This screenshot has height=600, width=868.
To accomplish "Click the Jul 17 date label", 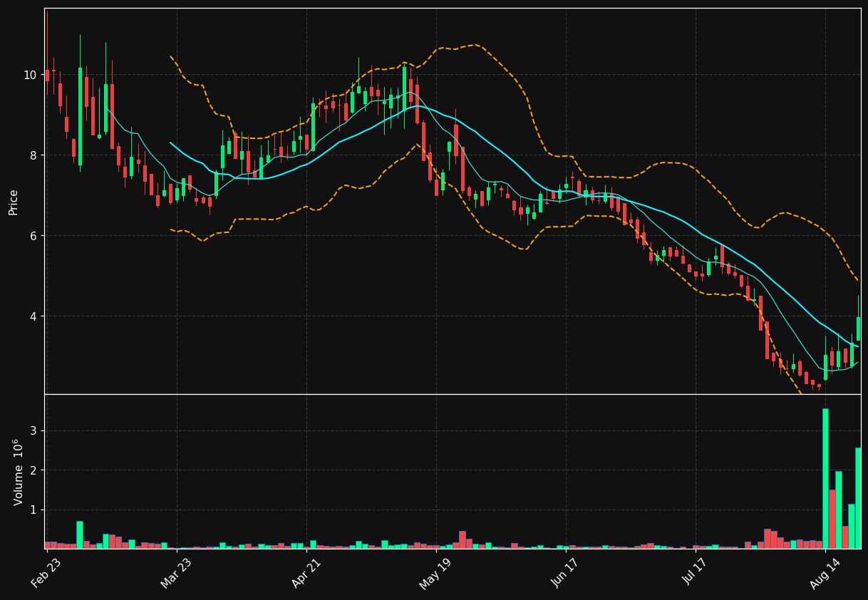I will 696,573.
